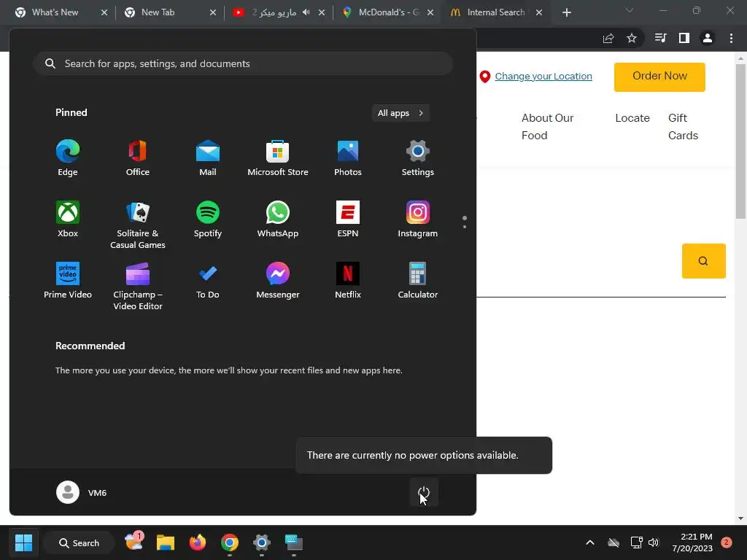This screenshot has height=560, width=747.
Task: Bookmark this page with the star
Action: coord(632,38)
